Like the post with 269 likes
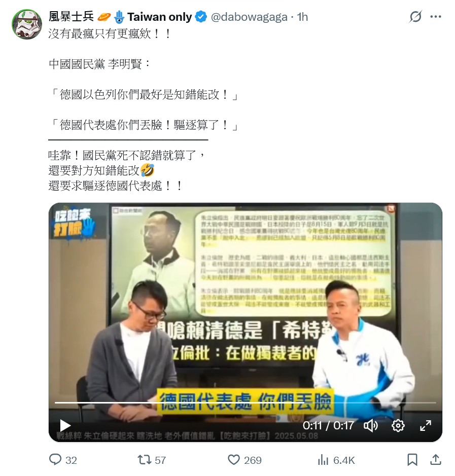The height and width of the screenshot is (476, 455). 244,460
